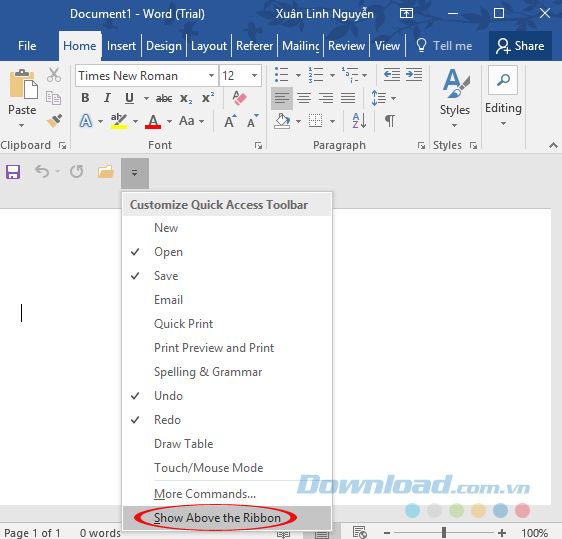Viewport: 562px width, 539px height.
Task: Apply the Text Effects outlined A
Action: pos(86,121)
